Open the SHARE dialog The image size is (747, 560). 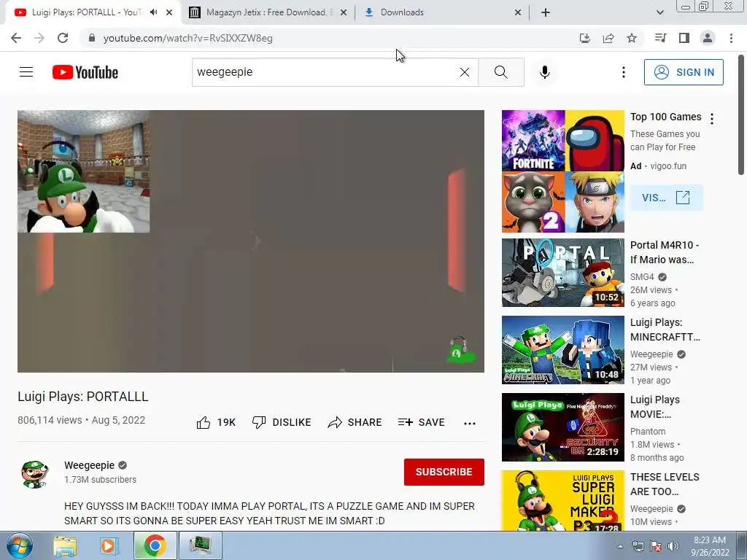[x=355, y=422]
